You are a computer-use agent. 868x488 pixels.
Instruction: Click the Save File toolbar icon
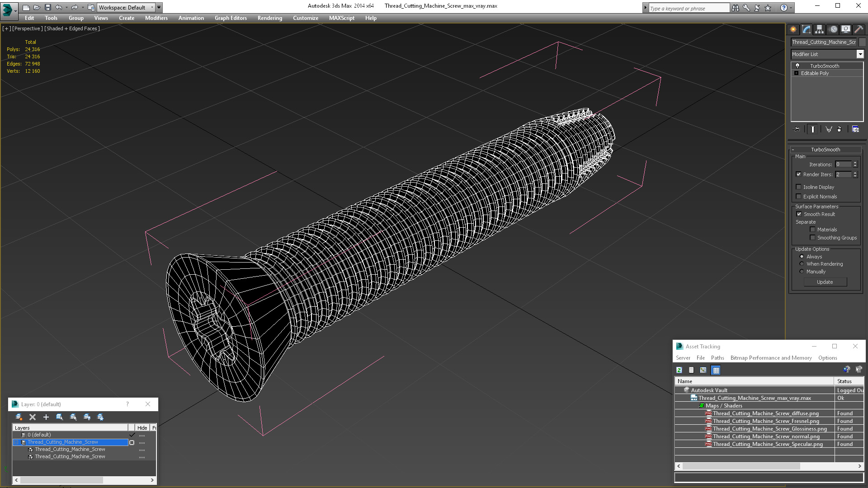pyautogui.click(x=48, y=7)
